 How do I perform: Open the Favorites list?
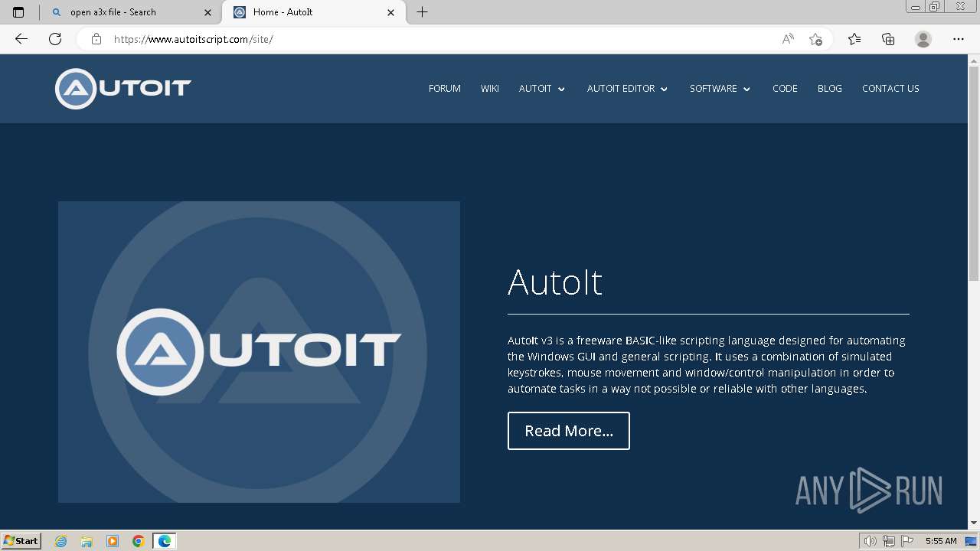854,39
